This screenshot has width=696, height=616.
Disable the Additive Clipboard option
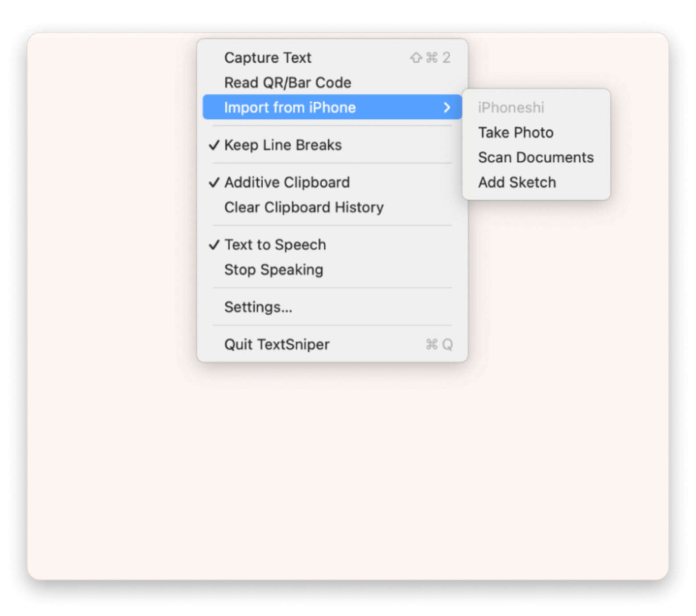(287, 183)
